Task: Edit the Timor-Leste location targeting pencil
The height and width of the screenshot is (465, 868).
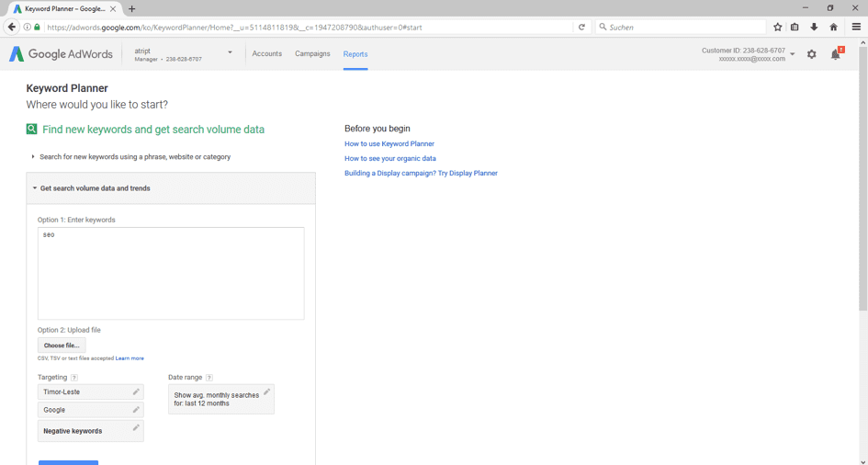Action: pyautogui.click(x=136, y=391)
